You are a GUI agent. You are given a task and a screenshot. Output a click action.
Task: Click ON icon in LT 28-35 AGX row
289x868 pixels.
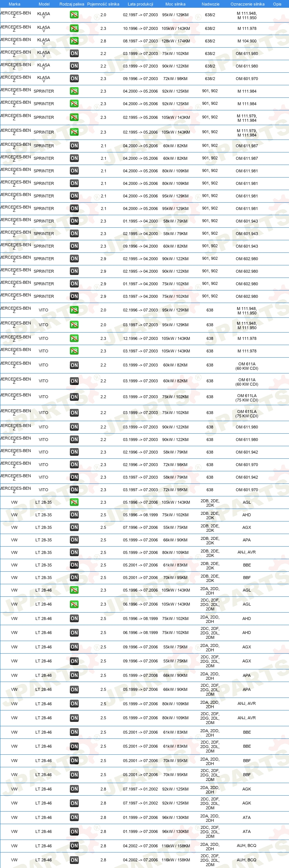click(x=74, y=527)
